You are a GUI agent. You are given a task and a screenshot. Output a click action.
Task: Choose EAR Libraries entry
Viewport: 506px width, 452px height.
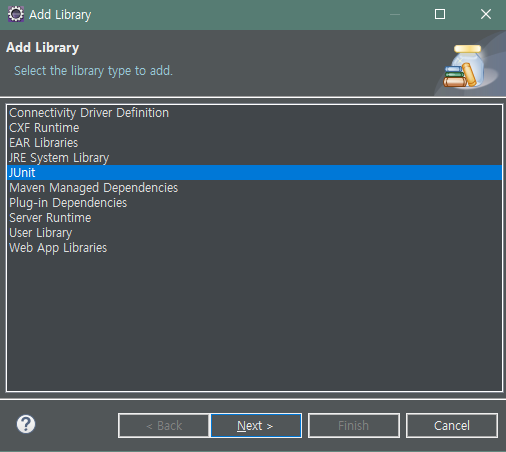click(254, 143)
